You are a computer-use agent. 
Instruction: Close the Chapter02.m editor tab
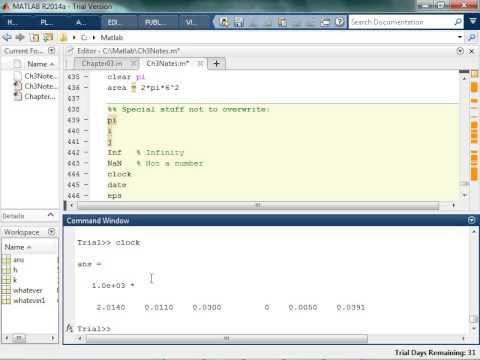pyautogui.click(x=133, y=63)
